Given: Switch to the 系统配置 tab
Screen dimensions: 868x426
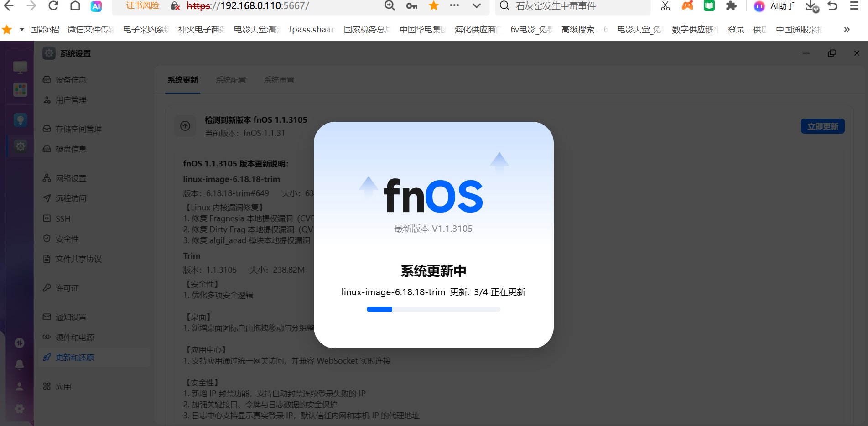Looking at the screenshot, I should [x=231, y=80].
